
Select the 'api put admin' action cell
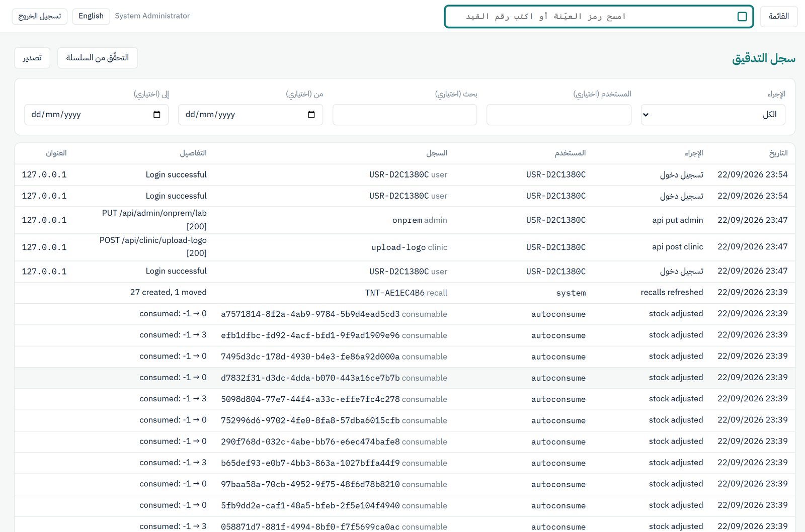[677, 220]
